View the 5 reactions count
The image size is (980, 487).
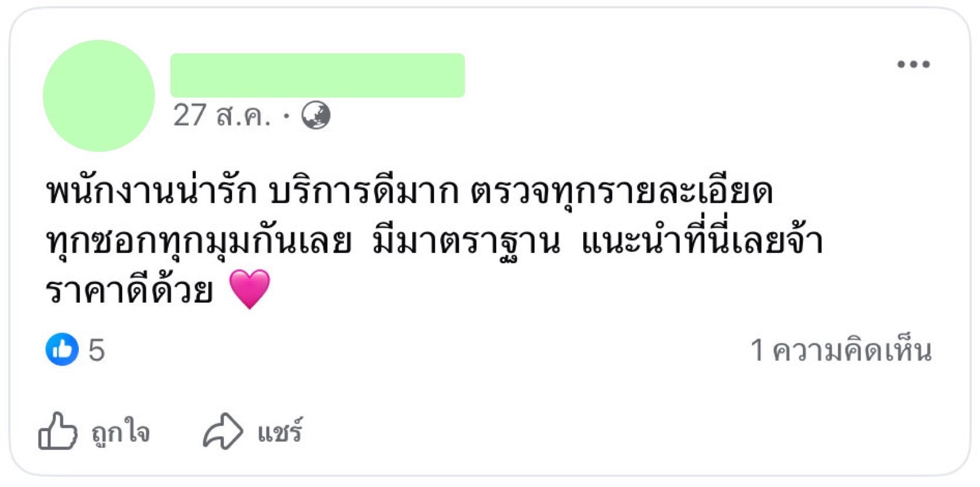tap(96, 350)
